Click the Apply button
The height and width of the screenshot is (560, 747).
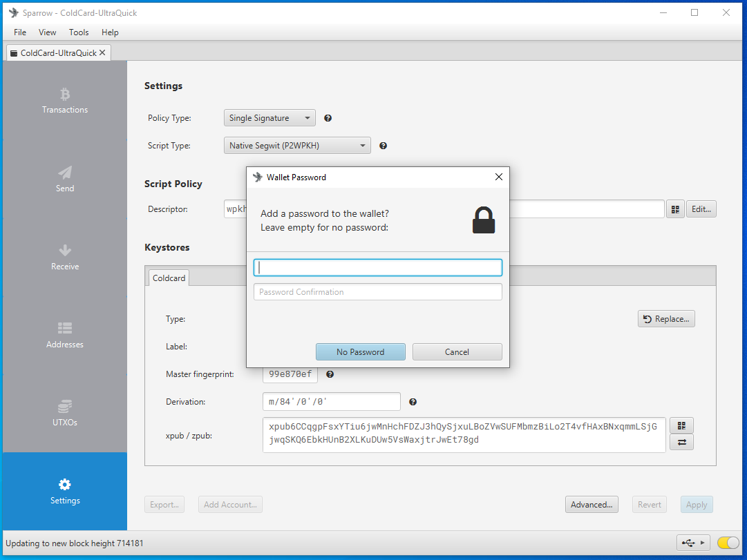pos(697,505)
